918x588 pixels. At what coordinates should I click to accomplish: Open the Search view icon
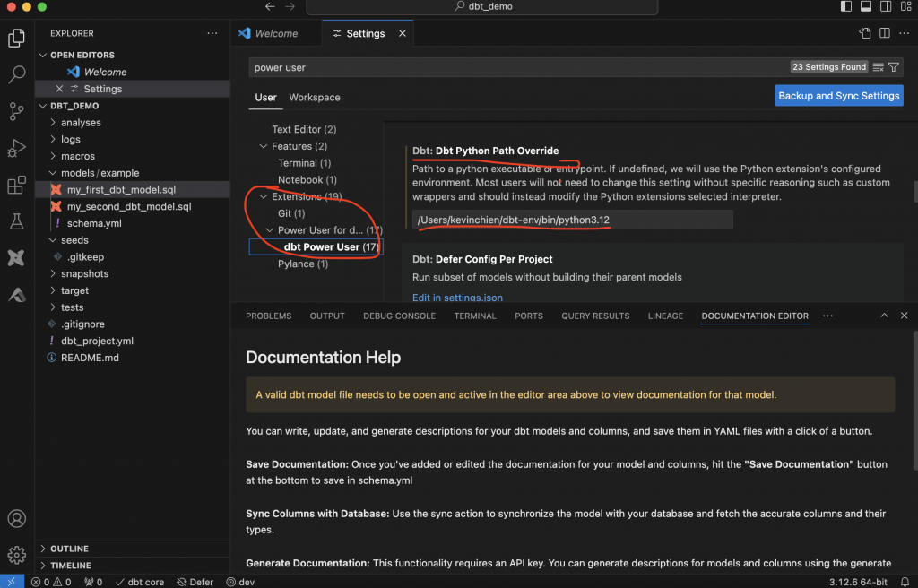(16, 74)
